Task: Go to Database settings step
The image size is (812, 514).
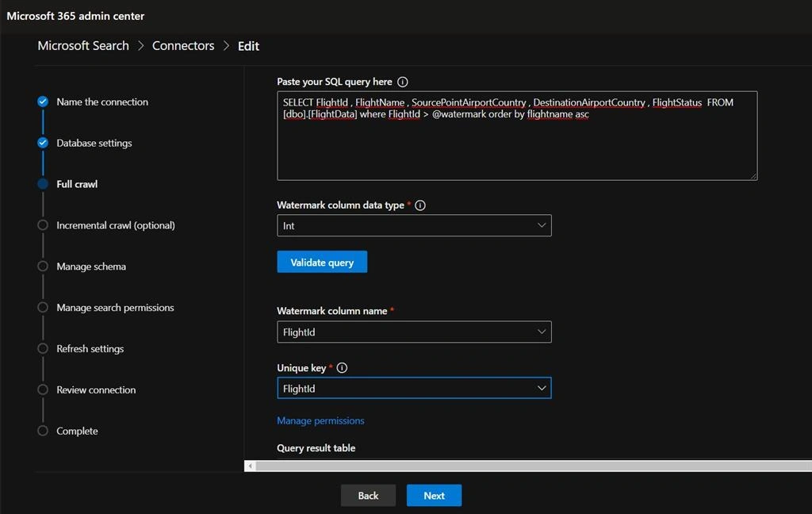Action: coord(94,143)
